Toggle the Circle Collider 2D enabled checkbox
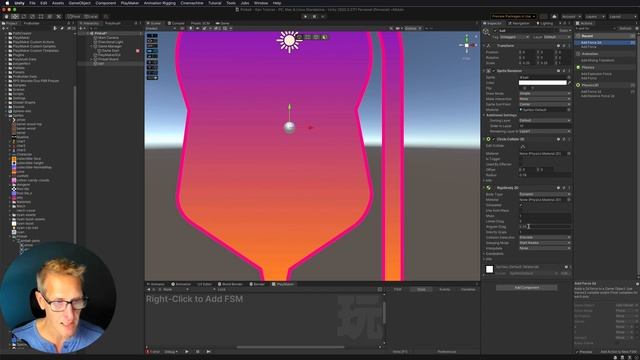This screenshot has height=360, width=640. [493, 139]
